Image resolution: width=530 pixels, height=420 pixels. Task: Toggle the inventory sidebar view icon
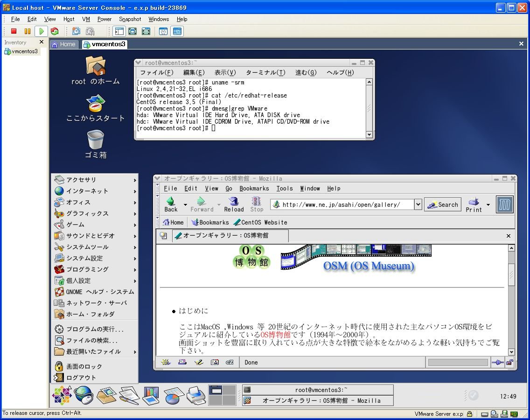(119, 31)
